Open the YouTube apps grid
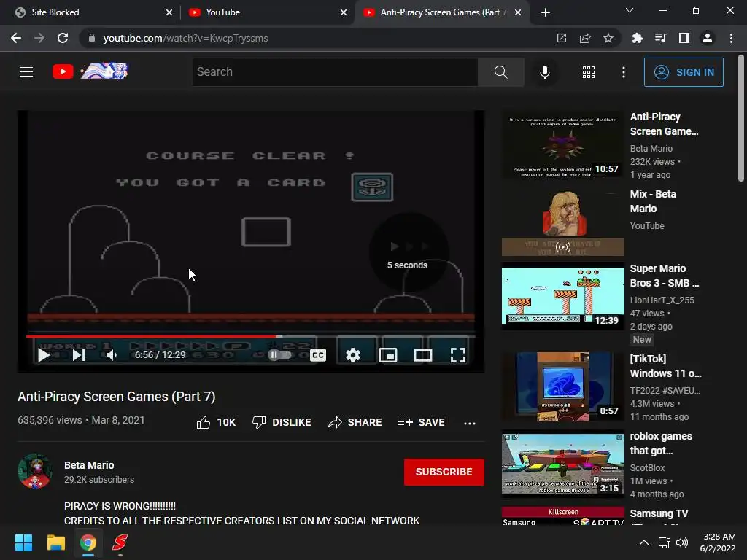Image resolution: width=747 pixels, height=560 pixels. (x=589, y=72)
